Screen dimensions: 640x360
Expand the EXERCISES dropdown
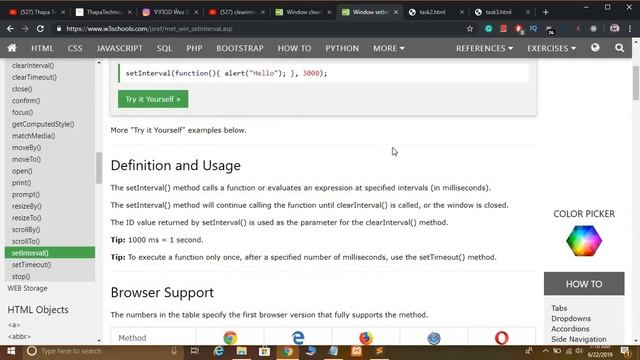[x=551, y=48]
